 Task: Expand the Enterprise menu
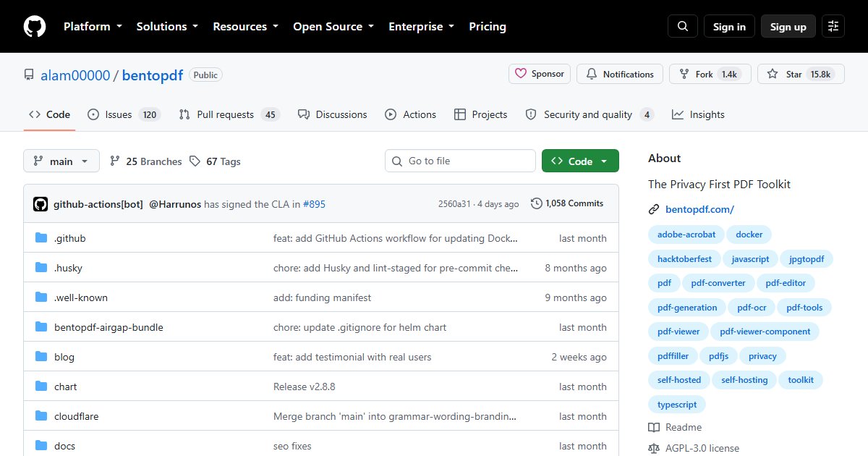pos(422,26)
